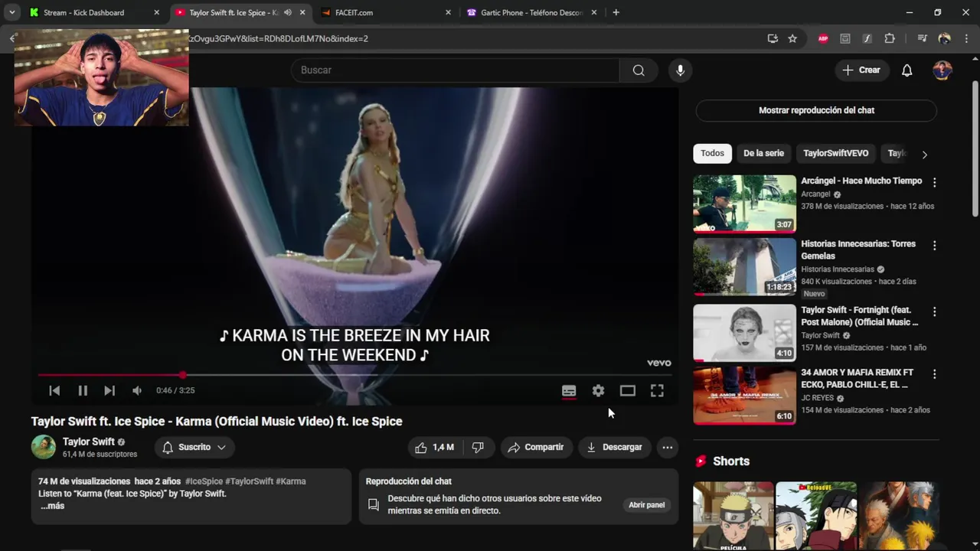This screenshot has height=551, width=980.
Task: Open the Chrome profile avatar
Action: pyautogui.click(x=944, y=38)
